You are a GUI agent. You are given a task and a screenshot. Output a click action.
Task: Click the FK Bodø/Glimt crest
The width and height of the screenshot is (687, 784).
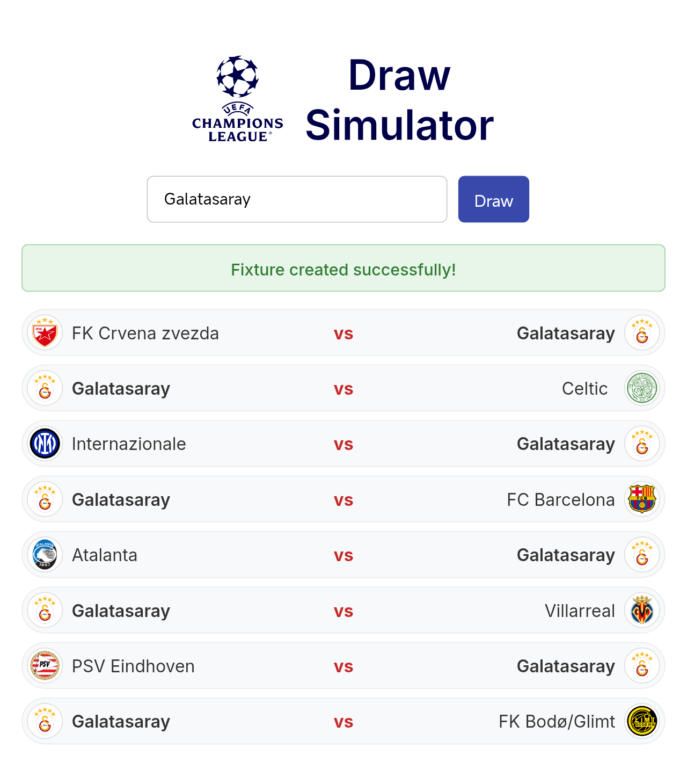click(x=642, y=721)
